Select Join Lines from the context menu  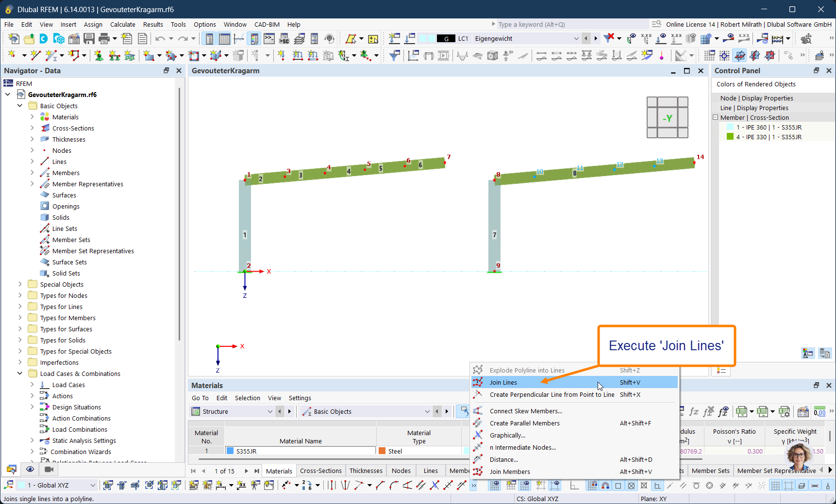point(574,382)
